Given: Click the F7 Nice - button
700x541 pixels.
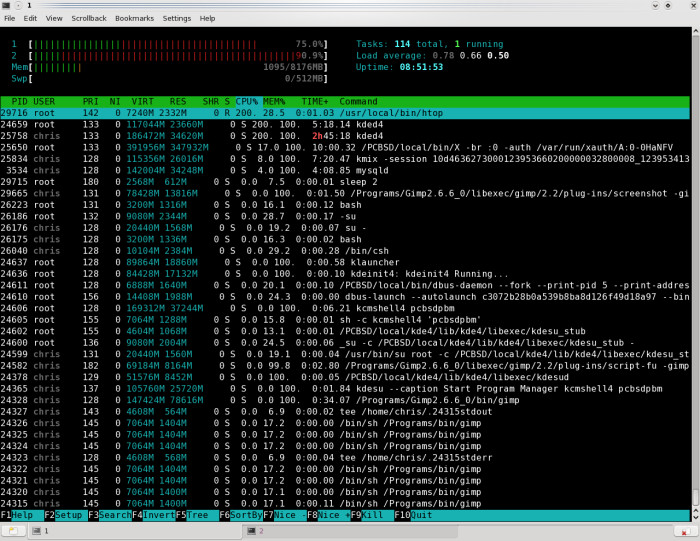Looking at the screenshot, I should (x=285, y=515).
